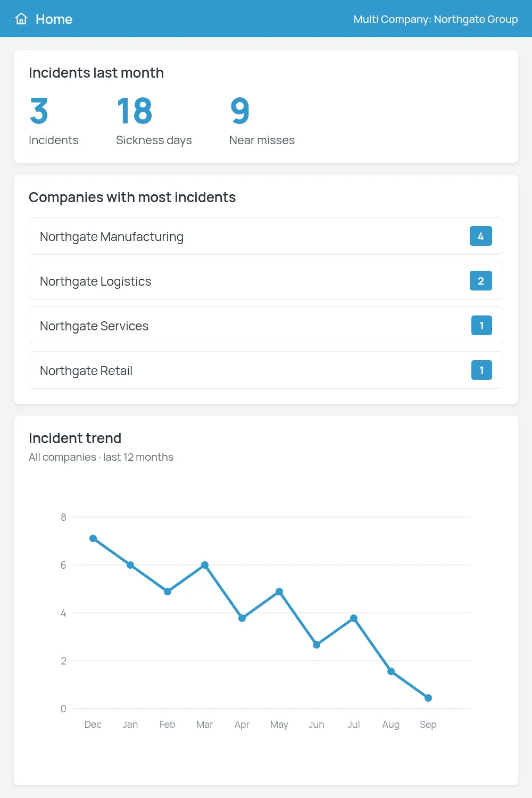Click Northgate Logistics' badge showing 2
This screenshot has width=532, height=798.
pyautogui.click(x=481, y=281)
